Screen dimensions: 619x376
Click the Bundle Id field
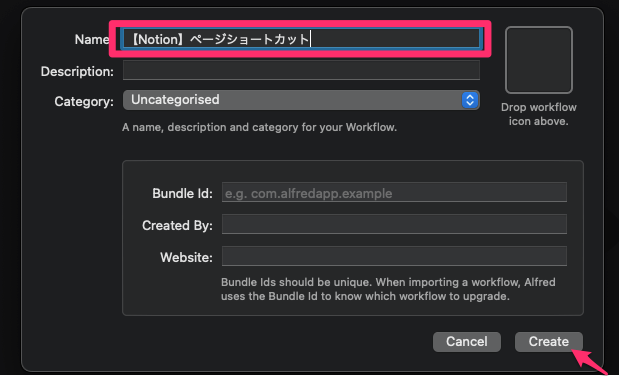(394, 192)
